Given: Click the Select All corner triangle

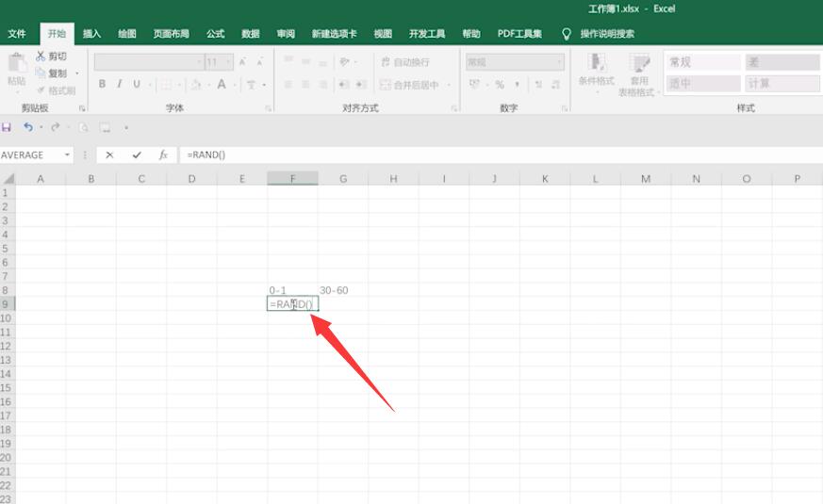Looking at the screenshot, I should point(8,179).
